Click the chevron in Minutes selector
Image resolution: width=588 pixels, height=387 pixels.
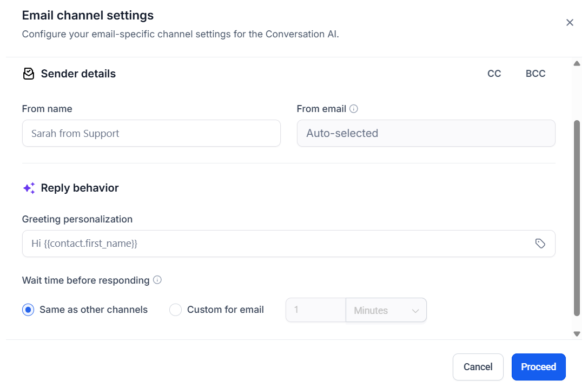tap(415, 311)
